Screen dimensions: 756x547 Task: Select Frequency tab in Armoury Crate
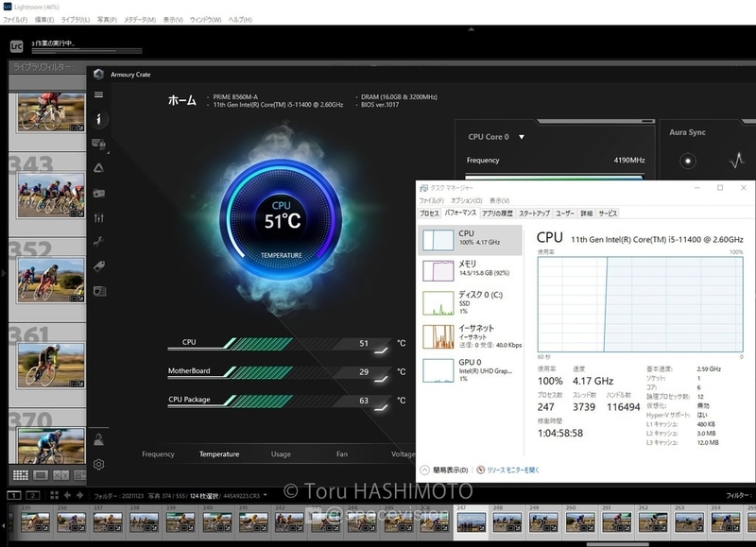click(x=158, y=454)
